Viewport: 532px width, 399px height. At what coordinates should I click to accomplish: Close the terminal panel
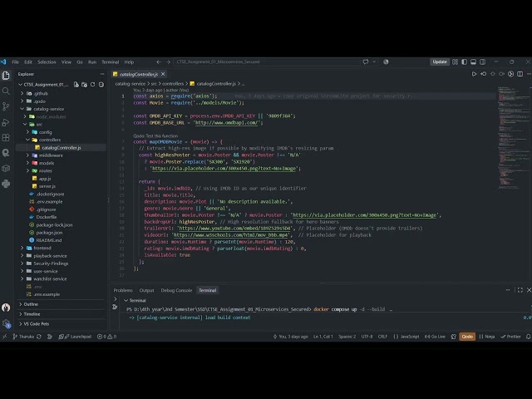point(529,290)
